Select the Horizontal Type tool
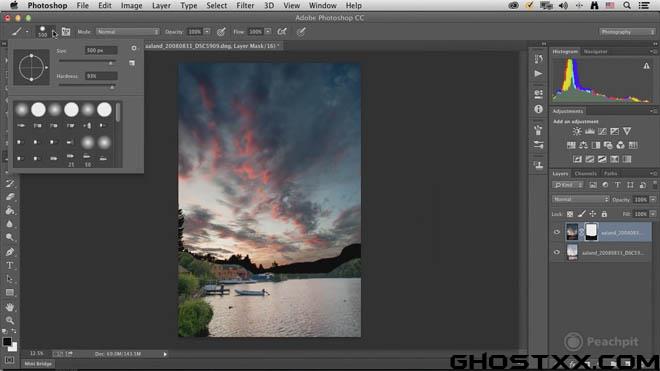Viewport: 660px width, 371px height. point(10,265)
